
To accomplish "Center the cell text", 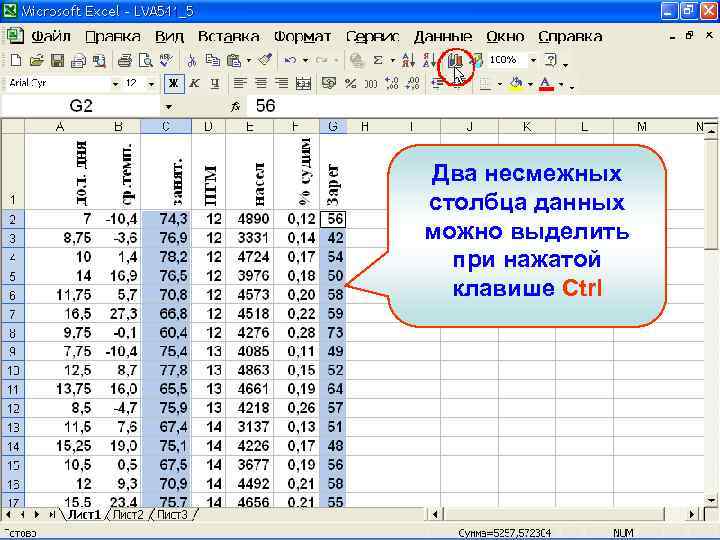I will (260, 83).
